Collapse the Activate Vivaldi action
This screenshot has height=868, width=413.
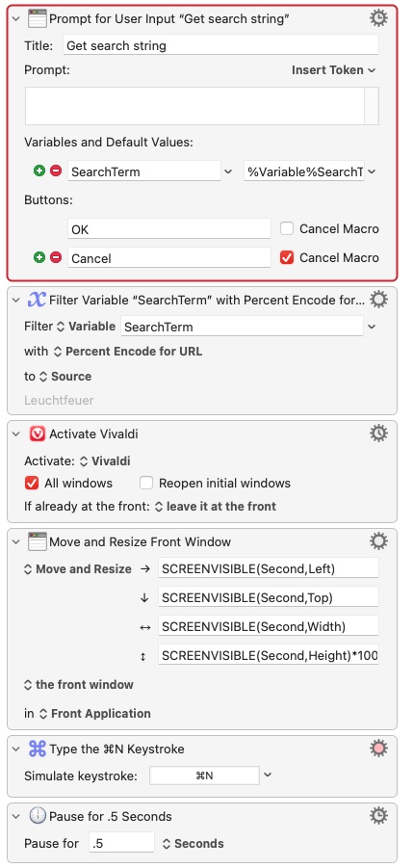(x=16, y=434)
